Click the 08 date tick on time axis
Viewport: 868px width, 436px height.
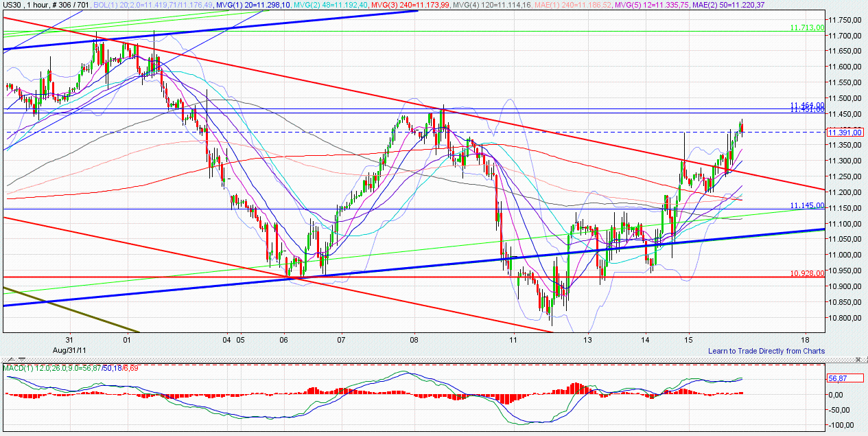(x=414, y=340)
